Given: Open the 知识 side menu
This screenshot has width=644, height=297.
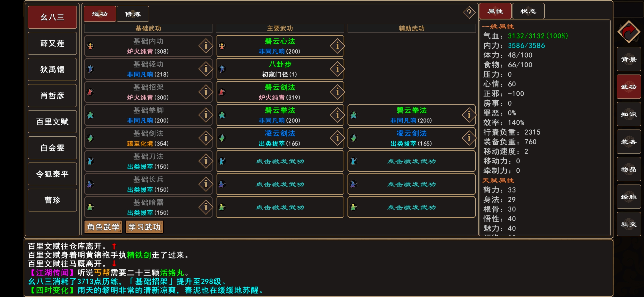Looking at the screenshot, I should [x=629, y=114].
